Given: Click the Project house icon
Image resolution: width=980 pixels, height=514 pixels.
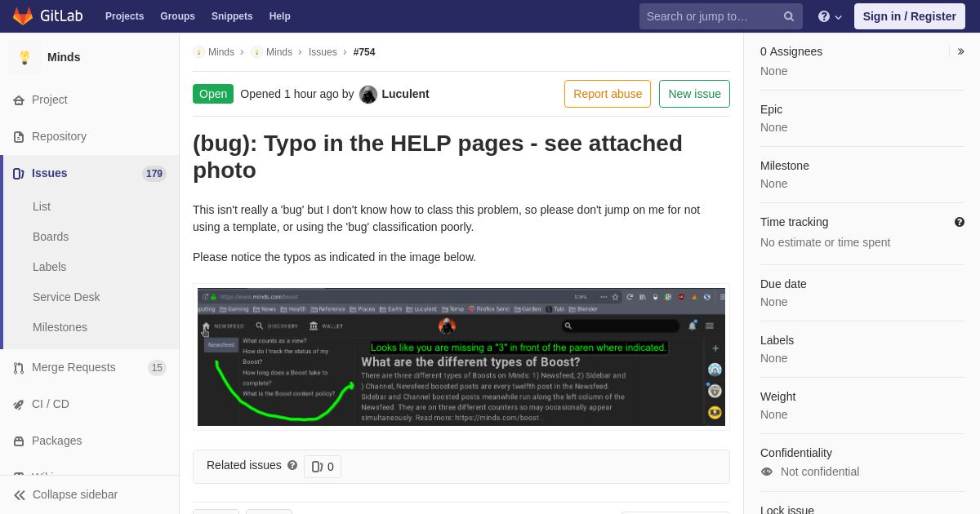Looking at the screenshot, I should [19, 100].
